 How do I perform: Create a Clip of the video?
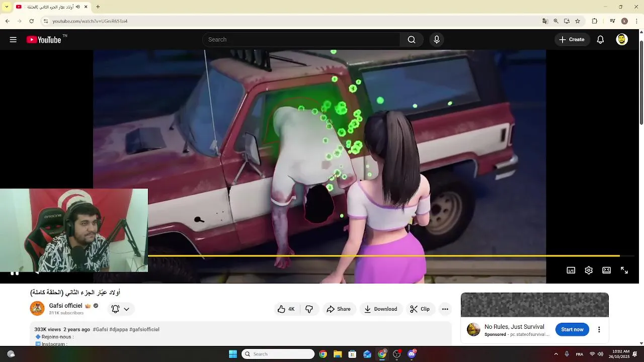420,309
